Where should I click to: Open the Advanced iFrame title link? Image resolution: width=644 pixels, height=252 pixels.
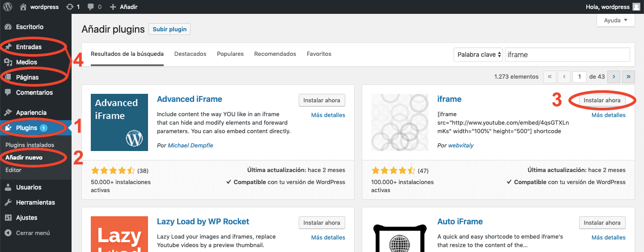[x=190, y=99]
